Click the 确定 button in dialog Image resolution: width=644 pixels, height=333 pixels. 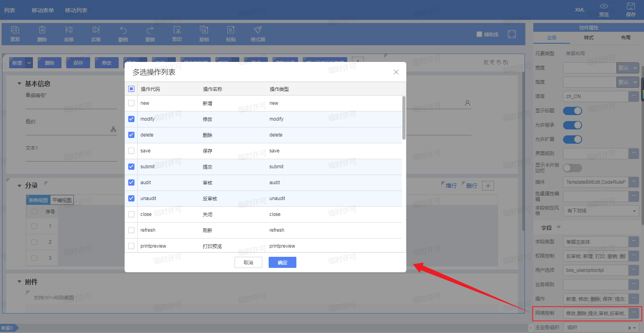(282, 262)
